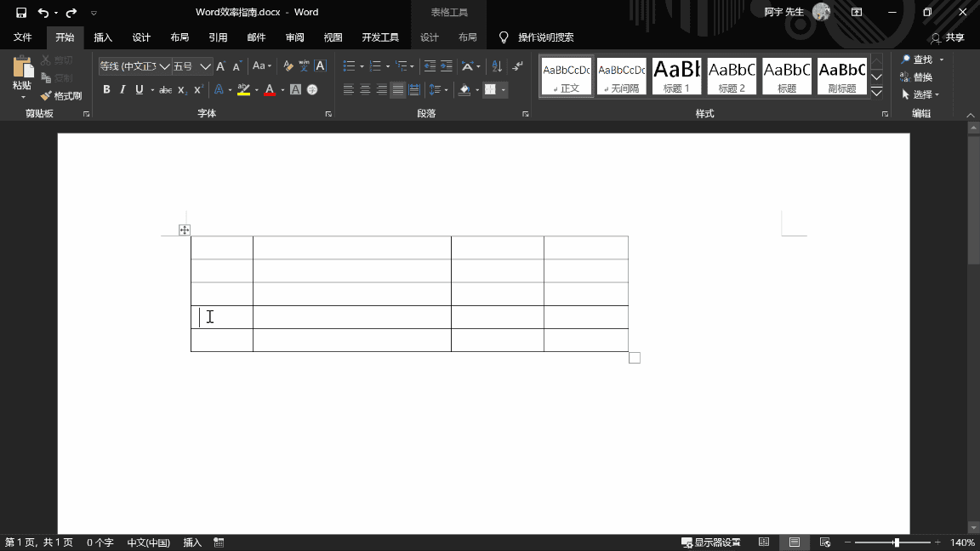Open the File (文件) tab

click(x=22, y=37)
